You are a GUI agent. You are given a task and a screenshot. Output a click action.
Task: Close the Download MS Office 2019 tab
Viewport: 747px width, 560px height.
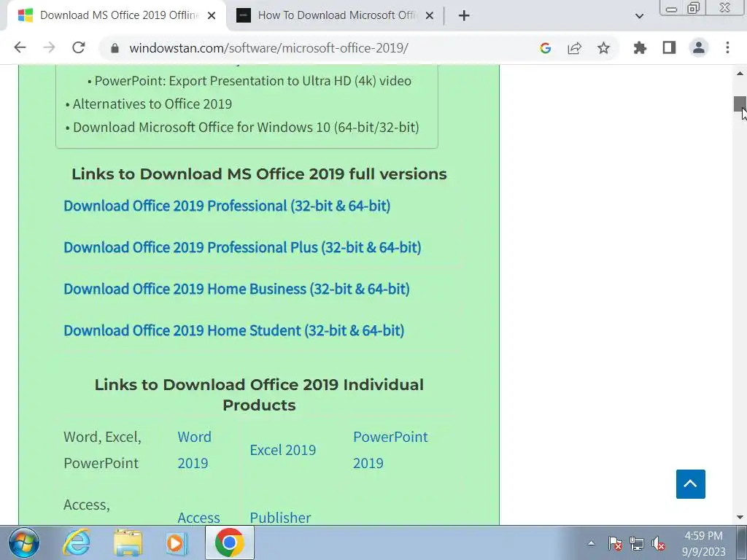pyautogui.click(x=212, y=16)
